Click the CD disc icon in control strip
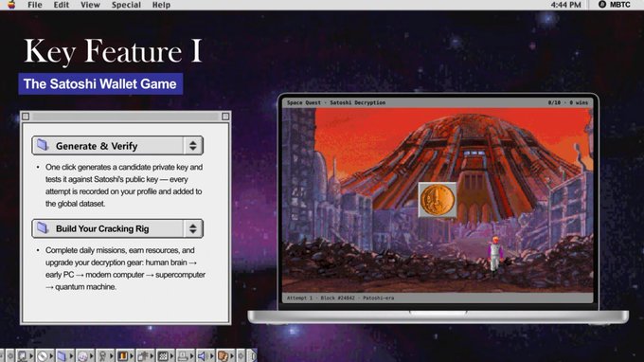The width and height of the screenshot is (644, 362). coord(82,356)
